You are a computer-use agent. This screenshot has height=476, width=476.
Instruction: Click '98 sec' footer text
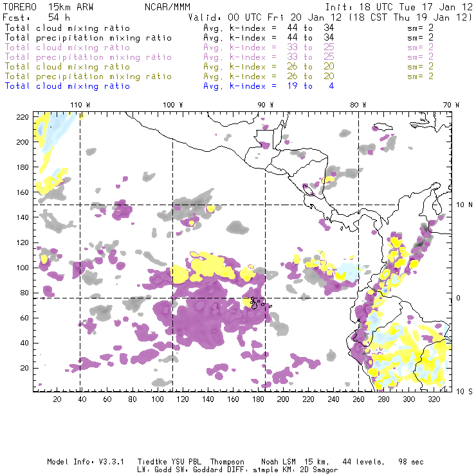[x=411, y=462]
